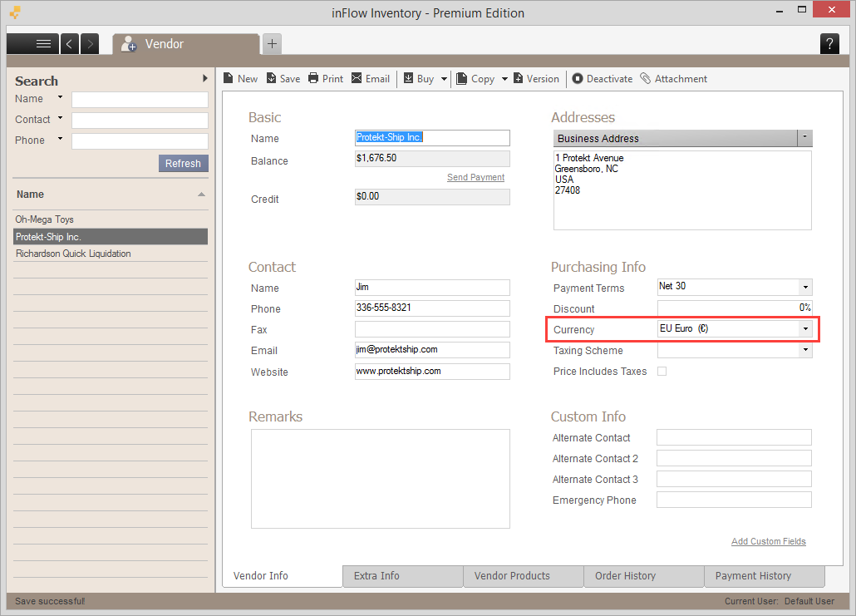Click the business address text box
The image size is (856, 616).
682,190
